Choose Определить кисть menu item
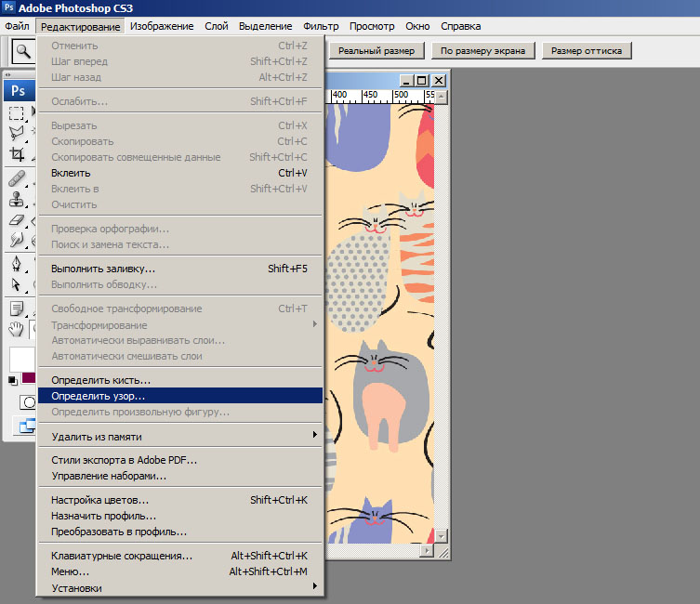The width and height of the screenshot is (700, 604). (180, 380)
